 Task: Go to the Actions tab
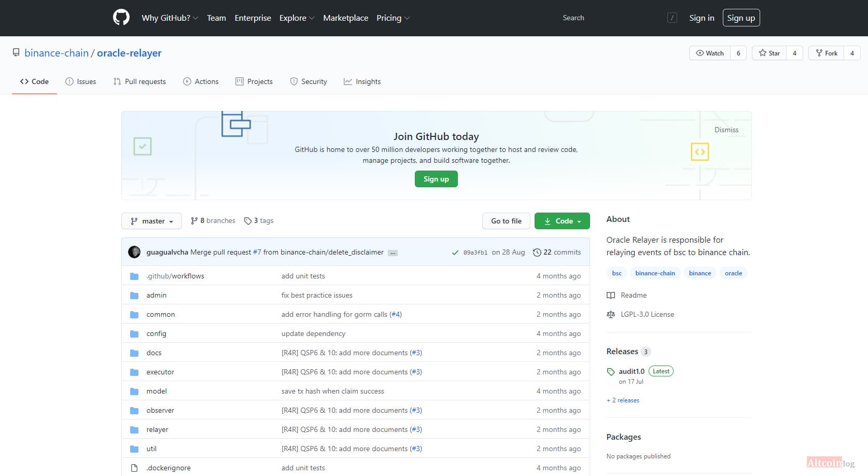(x=201, y=81)
